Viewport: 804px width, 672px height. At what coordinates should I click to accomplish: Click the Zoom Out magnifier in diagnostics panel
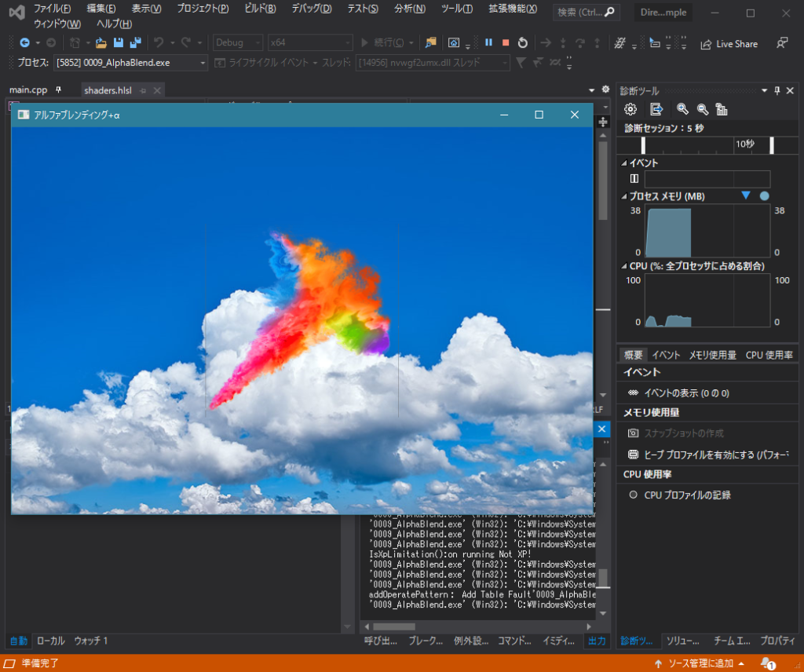click(703, 109)
